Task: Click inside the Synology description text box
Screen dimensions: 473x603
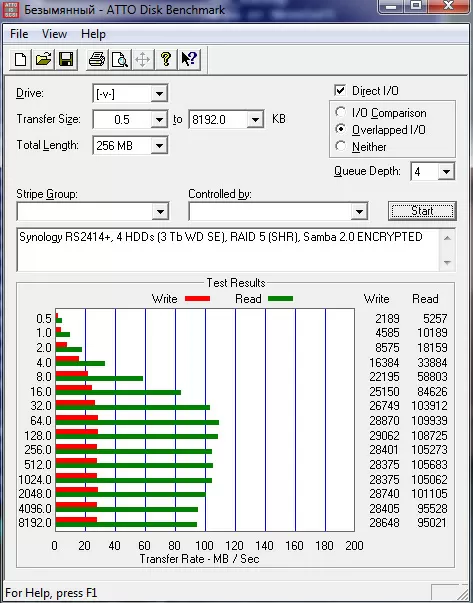Action: pos(228,250)
